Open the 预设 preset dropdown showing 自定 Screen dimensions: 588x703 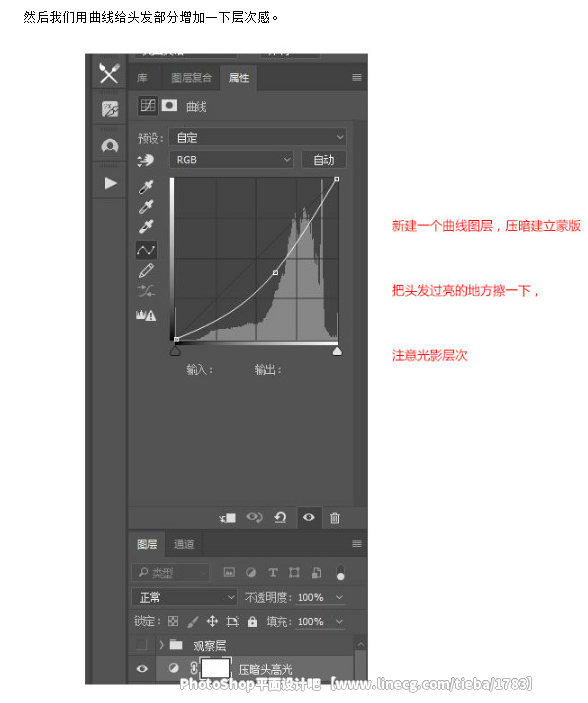pyautogui.click(x=257, y=137)
